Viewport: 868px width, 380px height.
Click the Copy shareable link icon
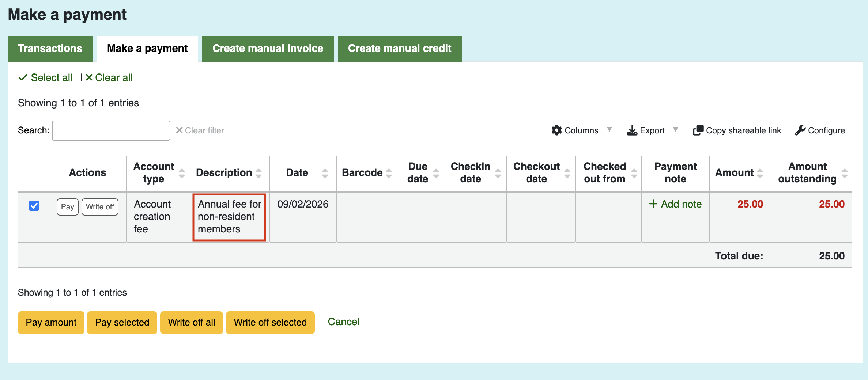point(698,130)
